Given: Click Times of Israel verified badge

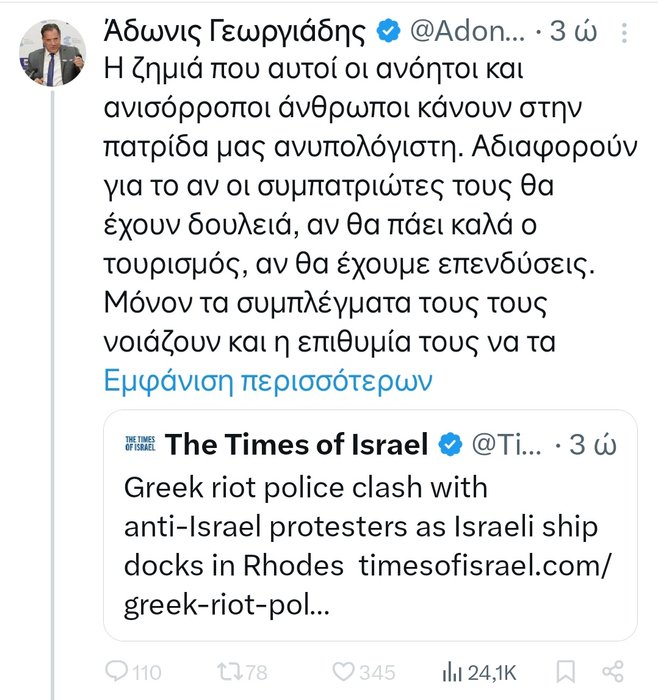Looking at the screenshot, I should tap(451, 444).
